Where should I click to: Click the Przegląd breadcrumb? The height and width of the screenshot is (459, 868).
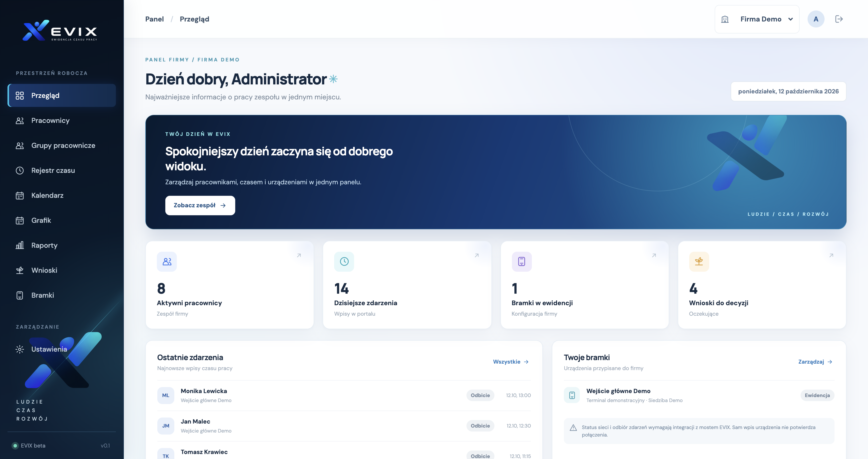click(195, 19)
